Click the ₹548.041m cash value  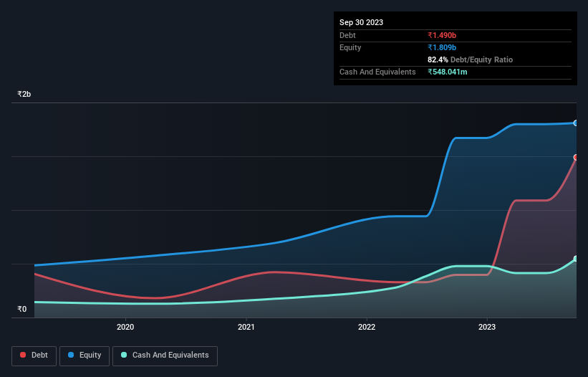tap(448, 72)
